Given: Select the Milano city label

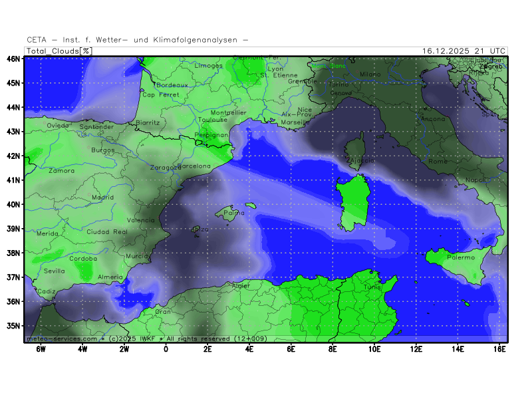Looking at the screenshot, I should 370,74.
